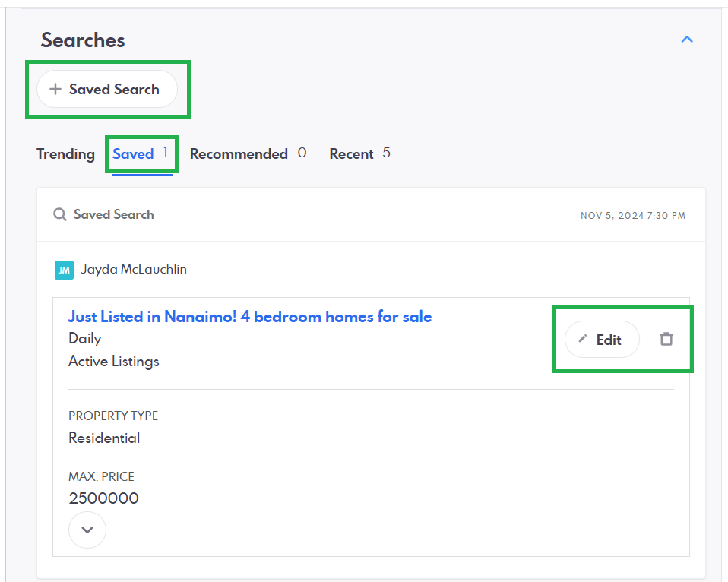
Task: Edit the Nanaimo saved search
Action: [602, 340]
